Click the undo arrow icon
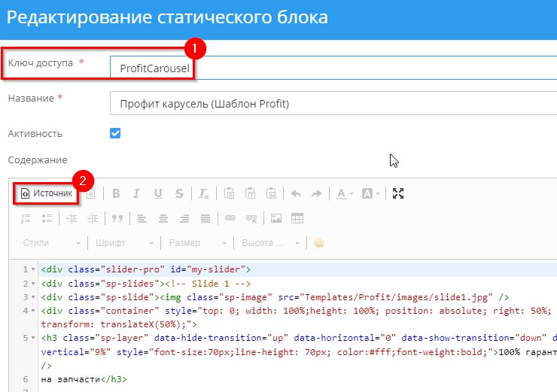Image resolution: width=557 pixels, height=392 pixels. tap(296, 193)
